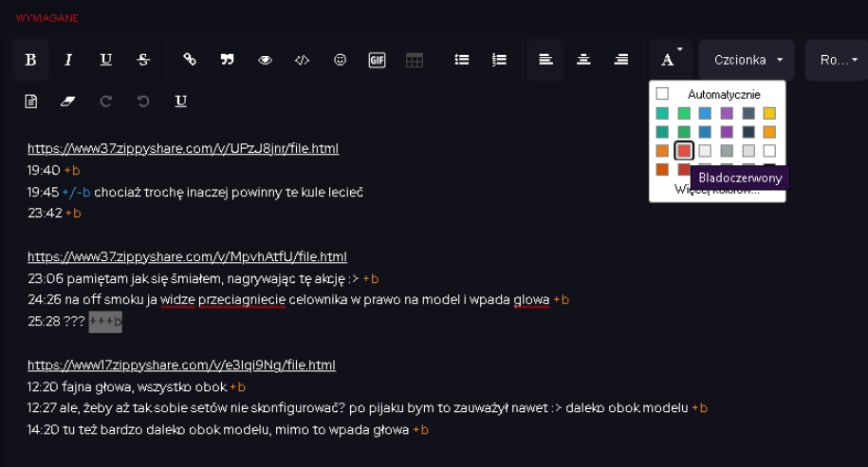Open the e3lqi9Ng zippyshare link
Screen dimensions: 868x467
tap(181, 365)
